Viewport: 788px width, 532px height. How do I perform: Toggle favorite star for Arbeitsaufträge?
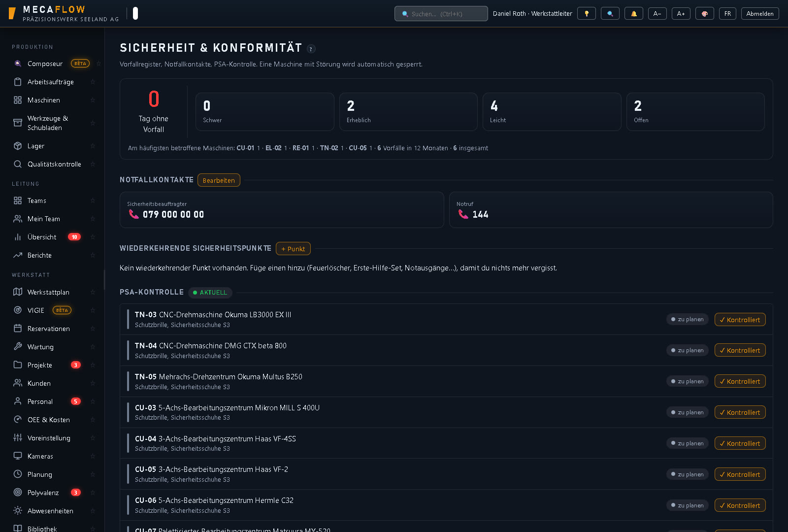[93, 82]
